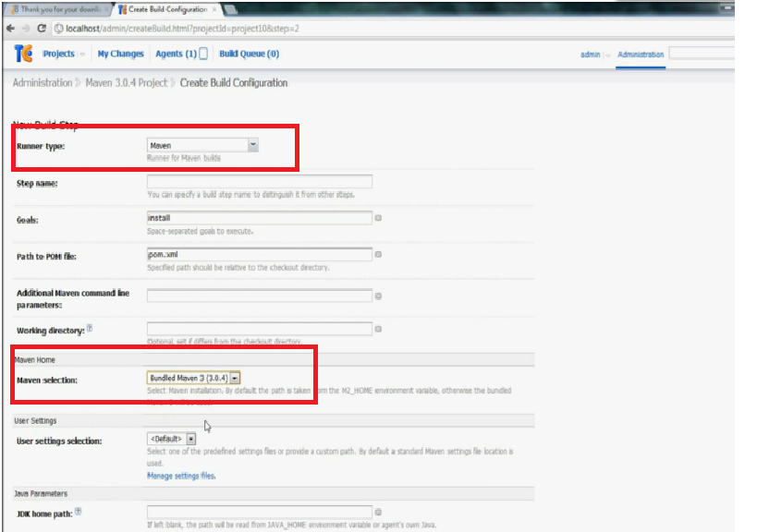Click the 'Maven Home' section heading
This screenshot has width=757, height=532.
pyautogui.click(x=35, y=360)
